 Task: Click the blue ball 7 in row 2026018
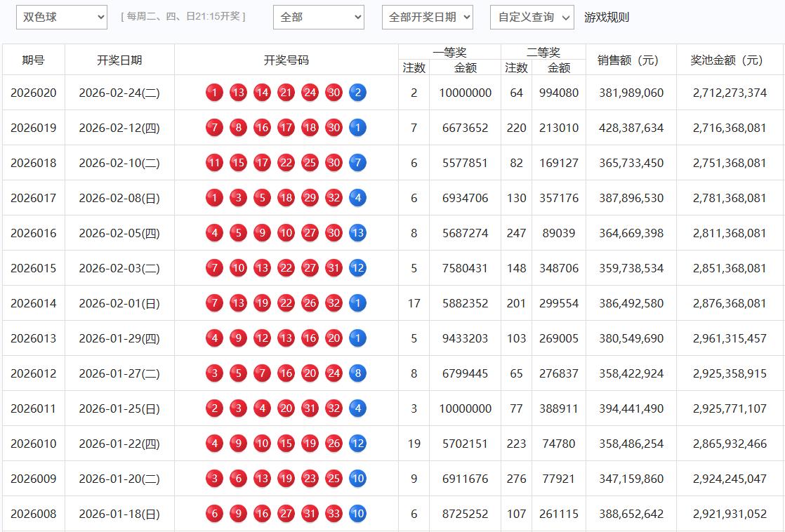tap(357, 163)
